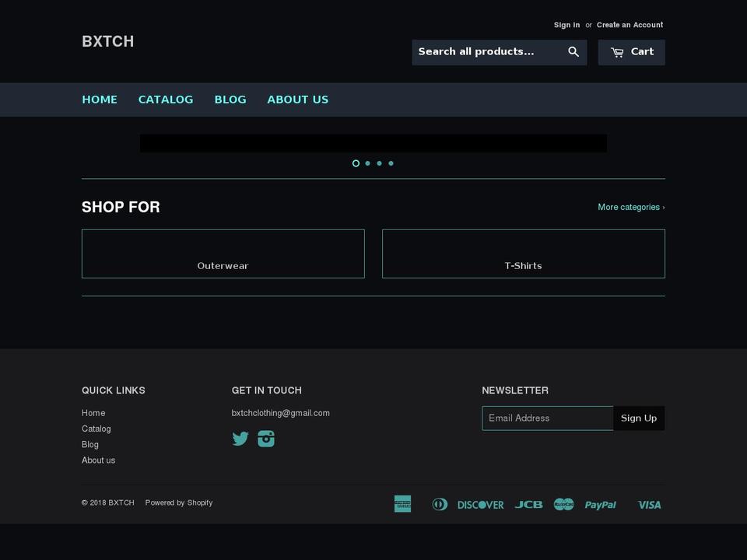
Task: Select the last carousel slide dot
Action: pyautogui.click(x=391, y=163)
